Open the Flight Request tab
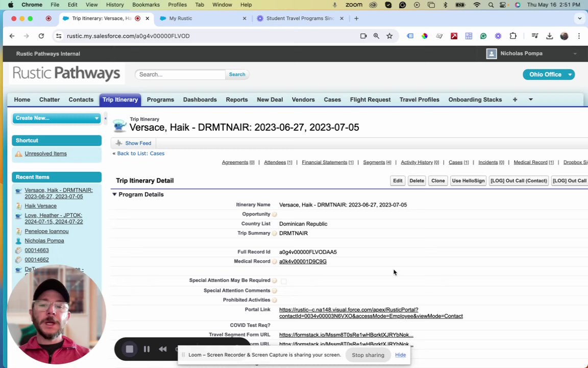 pos(370,100)
